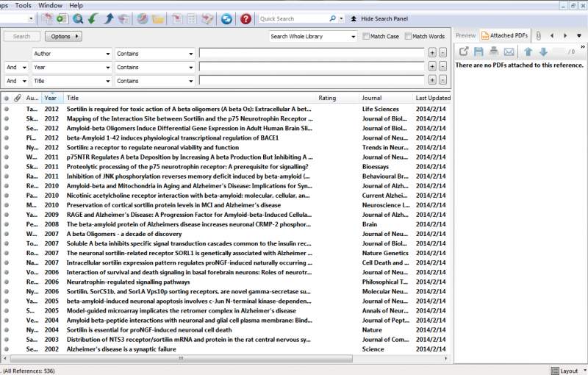Click the Email PDF envelope icon
Screen dimensions: 588x375
(x=509, y=51)
